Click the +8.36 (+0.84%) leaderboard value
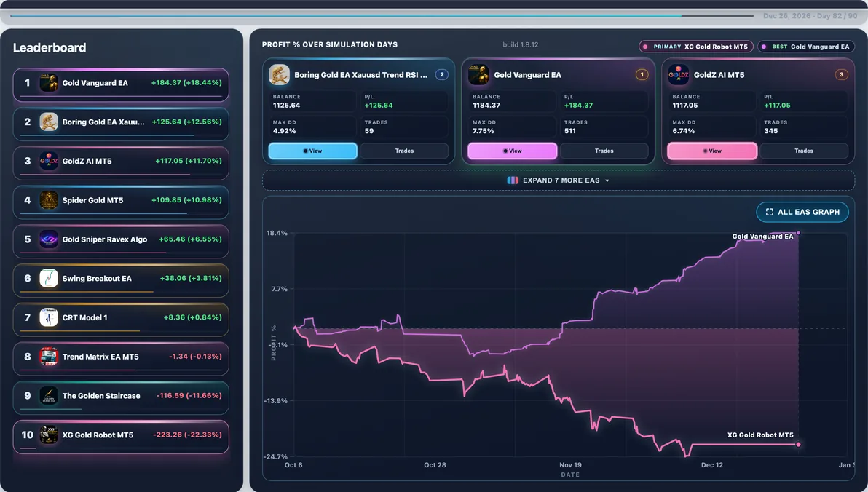Screen dimensions: 868x492 (193, 317)
